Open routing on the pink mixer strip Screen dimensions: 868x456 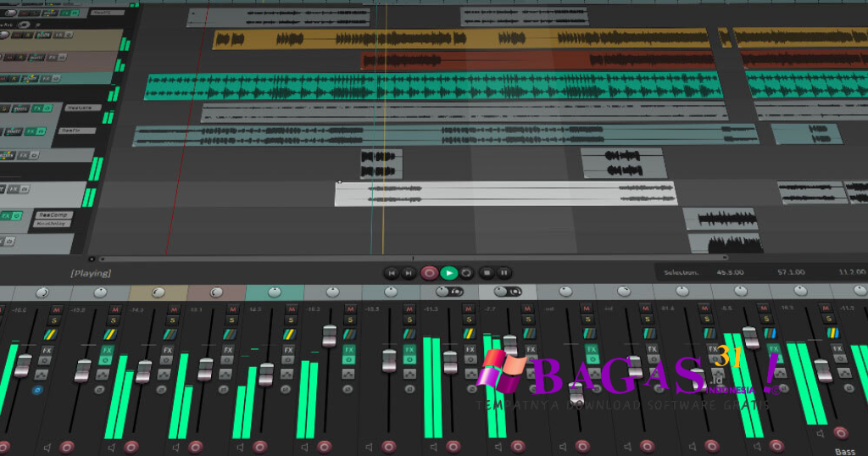(x=230, y=334)
